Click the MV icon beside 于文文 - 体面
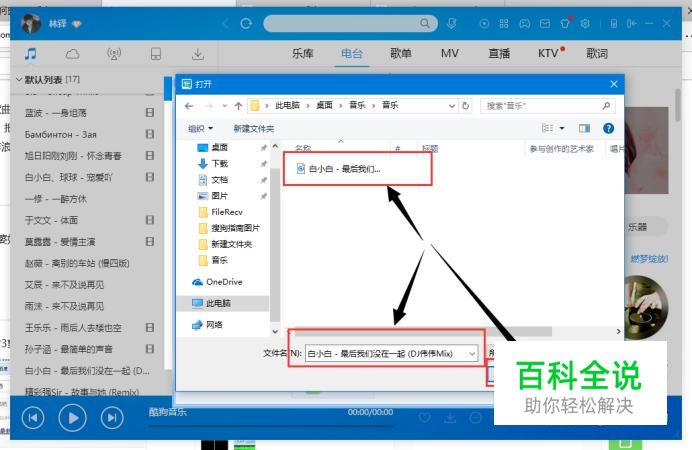692x450 pixels. pyautogui.click(x=150, y=220)
